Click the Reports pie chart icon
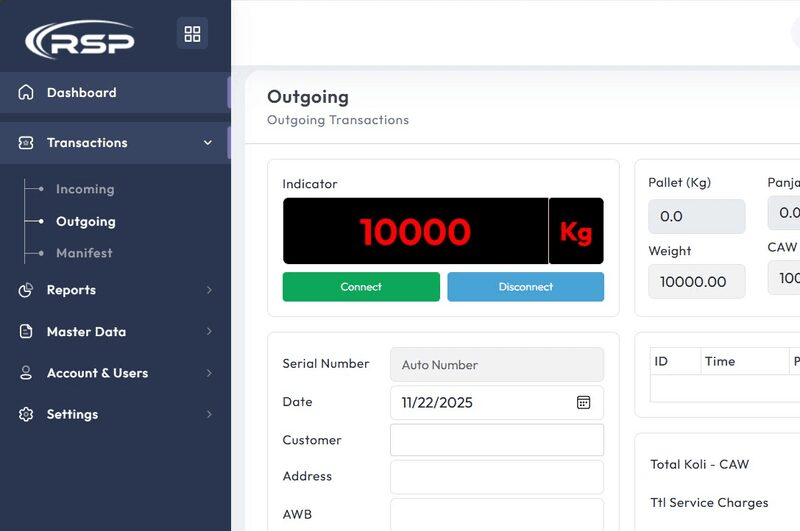The image size is (800, 531). click(x=26, y=290)
